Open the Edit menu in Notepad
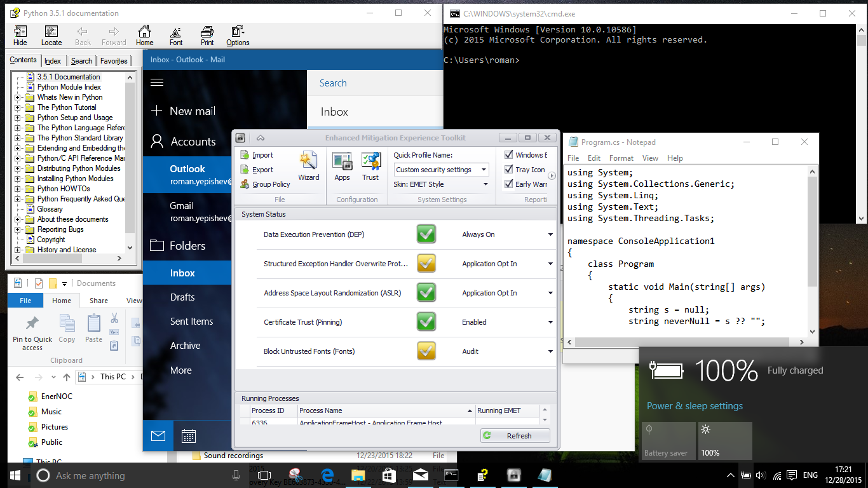Image resolution: width=868 pixels, height=488 pixels. (594, 158)
